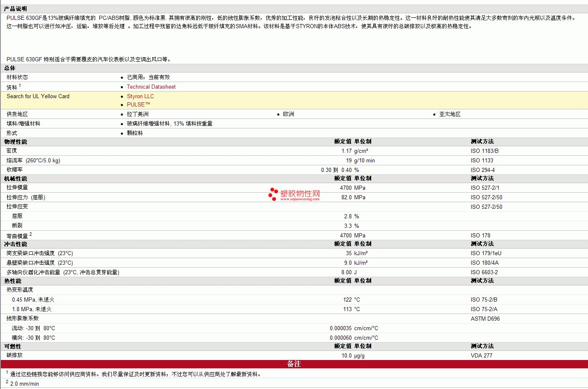The height and width of the screenshot is (389, 588).
Task: Click the '已商用：当前有效' status text
Action: coord(149,77)
